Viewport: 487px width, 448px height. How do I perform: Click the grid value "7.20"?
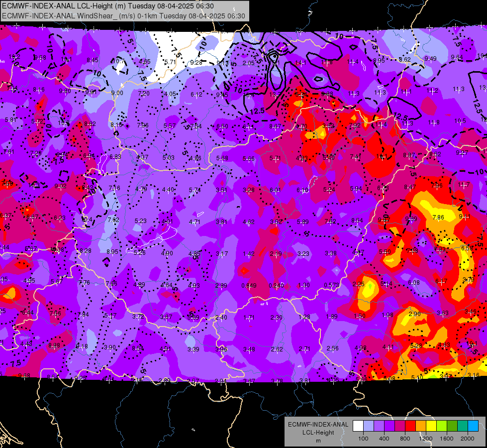144,93
